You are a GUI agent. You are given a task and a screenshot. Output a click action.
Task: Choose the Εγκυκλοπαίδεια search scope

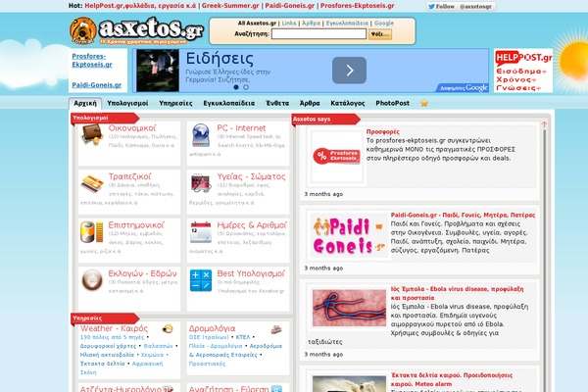tap(347, 24)
